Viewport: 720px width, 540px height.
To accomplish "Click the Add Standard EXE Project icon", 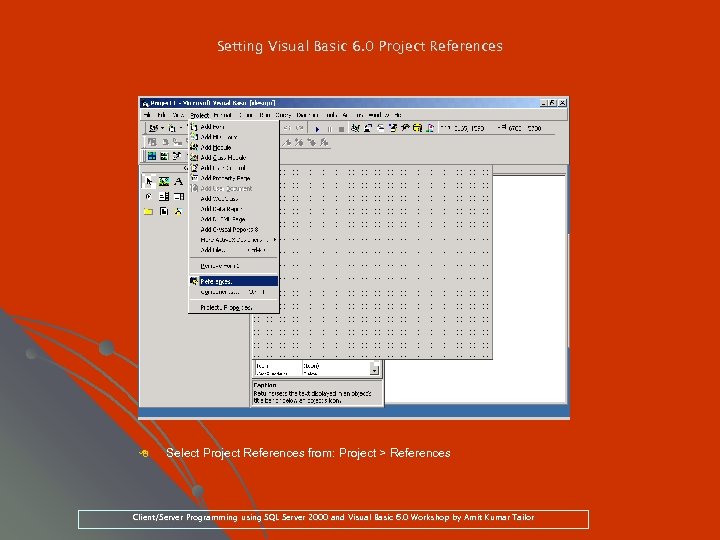I will click(x=154, y=128).
